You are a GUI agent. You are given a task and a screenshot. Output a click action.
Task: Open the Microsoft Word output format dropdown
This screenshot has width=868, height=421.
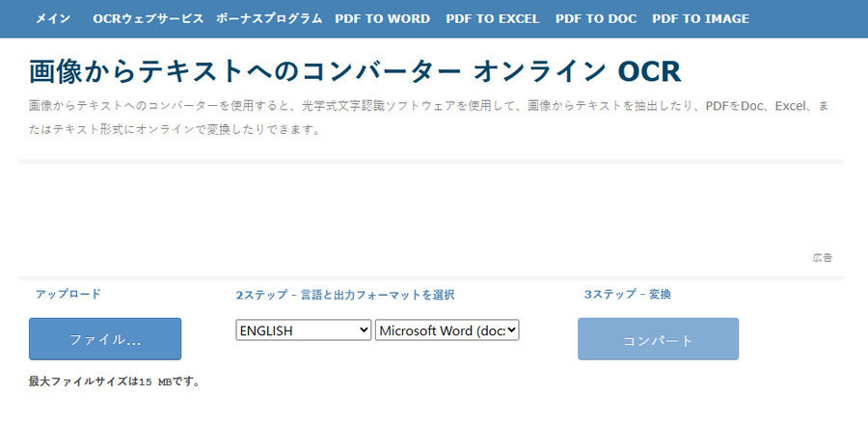tap(448, 330)
